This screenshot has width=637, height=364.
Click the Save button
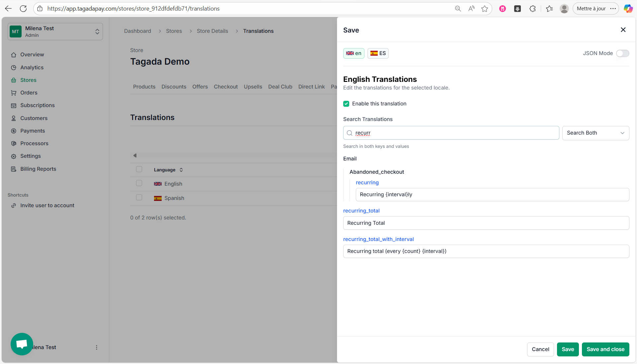coord(568,349)
